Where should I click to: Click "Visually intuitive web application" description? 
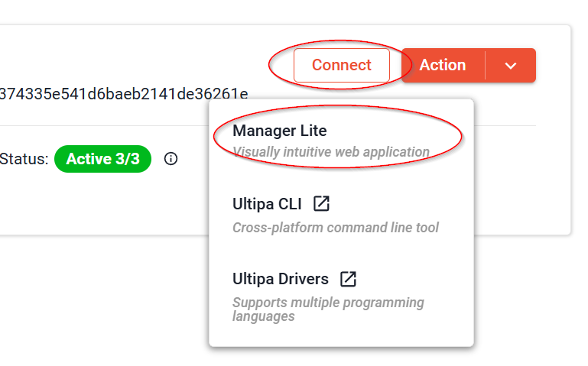330,152
